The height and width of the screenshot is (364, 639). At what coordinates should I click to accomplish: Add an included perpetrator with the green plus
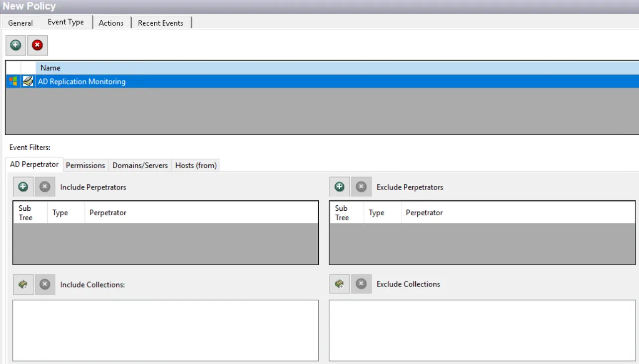pyautogui.click(x=23, y=187)
